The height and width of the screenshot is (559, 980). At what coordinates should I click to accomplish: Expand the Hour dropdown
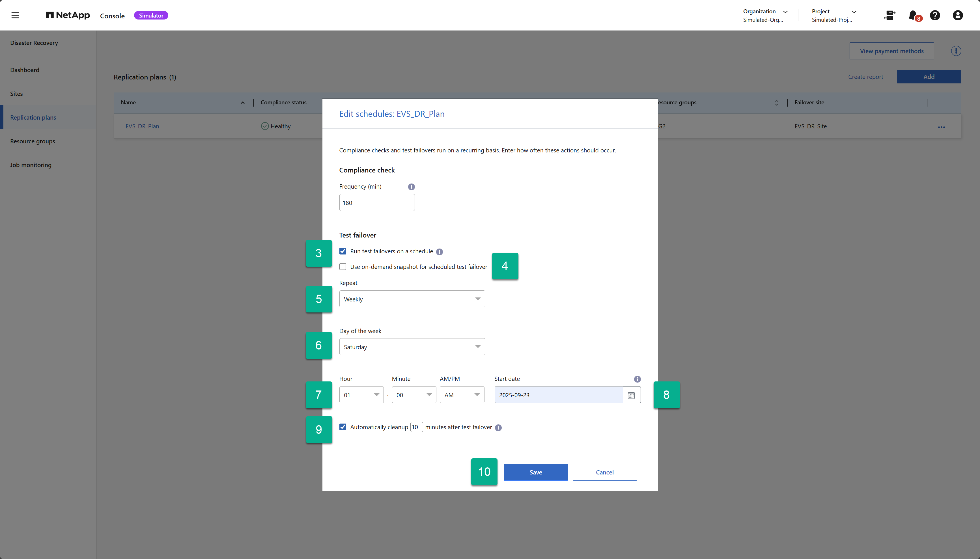tap(361, 395)
